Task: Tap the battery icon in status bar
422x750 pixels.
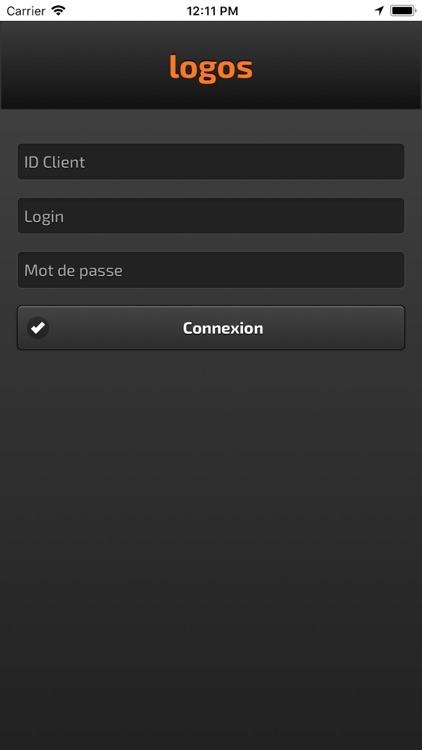Action: [x=403, y=11]
